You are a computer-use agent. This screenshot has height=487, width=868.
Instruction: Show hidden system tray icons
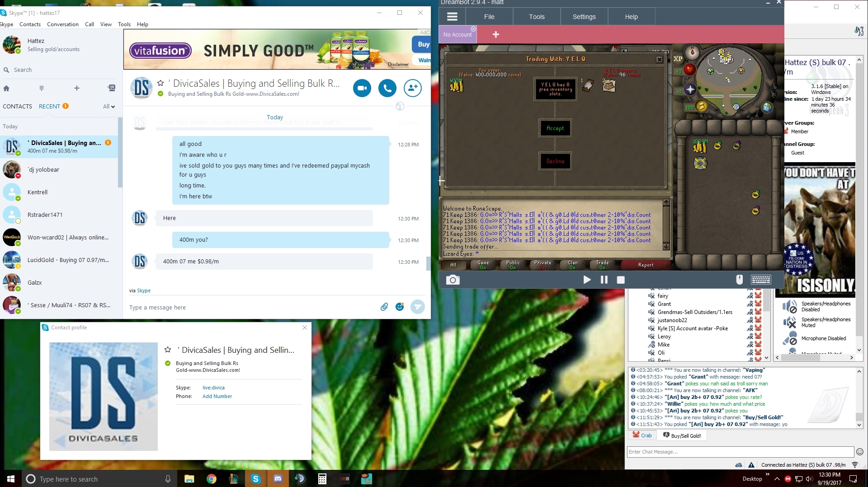coord(777,479)
